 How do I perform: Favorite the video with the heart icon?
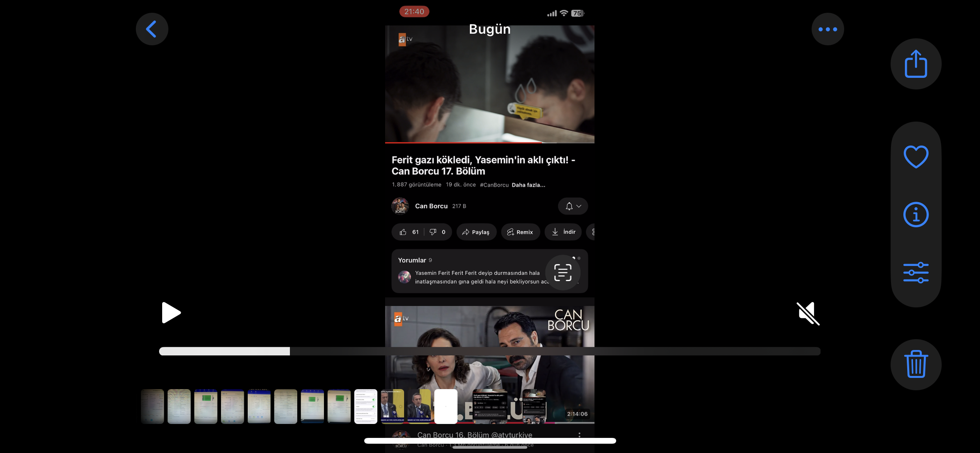tap(916, 156)
